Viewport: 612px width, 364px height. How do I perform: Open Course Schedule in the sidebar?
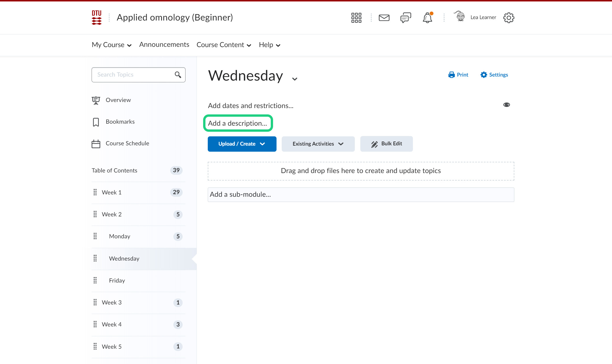click(x=127, y=143)
